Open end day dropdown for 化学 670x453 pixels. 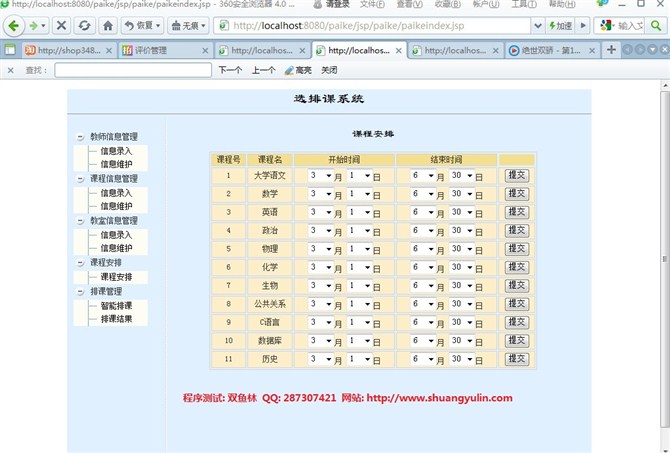461,268
